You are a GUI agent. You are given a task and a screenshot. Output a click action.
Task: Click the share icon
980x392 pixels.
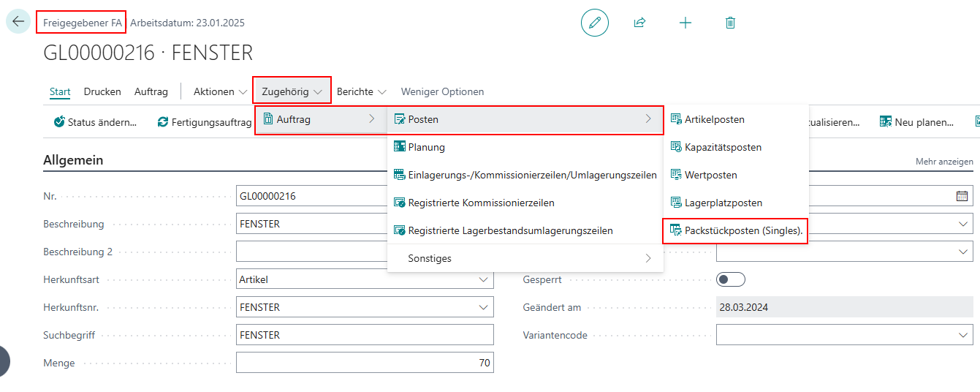point(639,23)
